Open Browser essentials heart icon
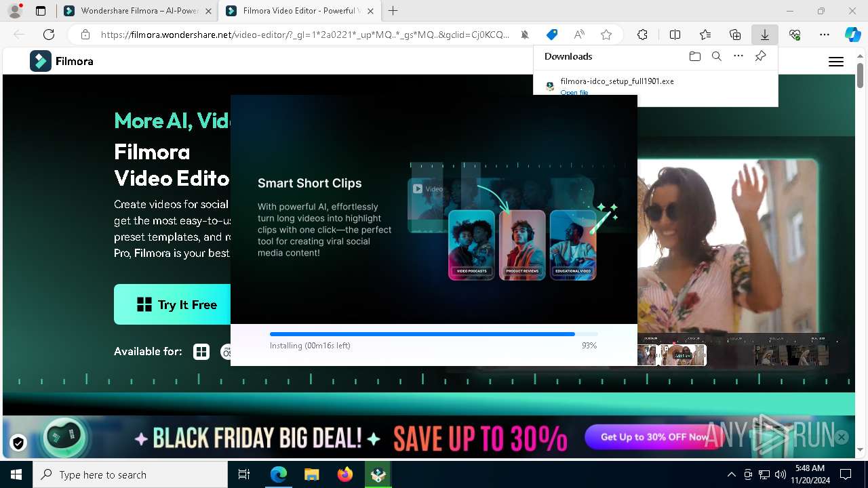This screenshot has height=488, width=868. pos(795,35)
